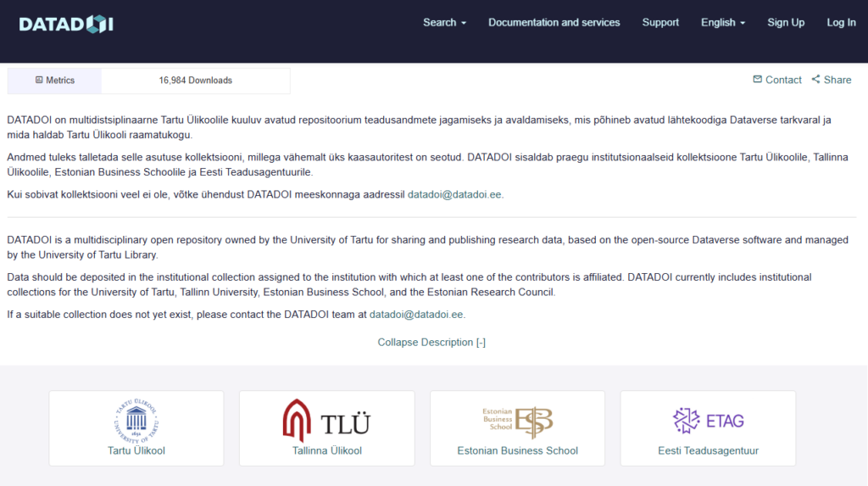The width and height of the screenshot is (868, 486).
Task: Click the DATADOI logo
Action: click(x=66, y=24)
